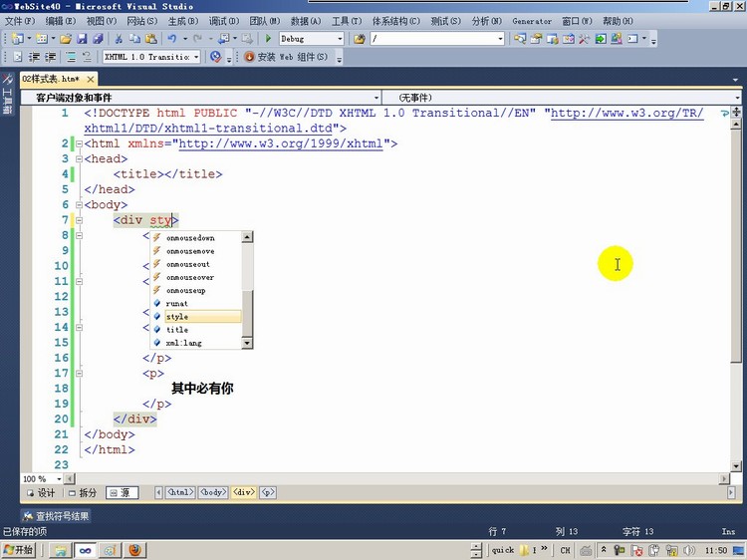747x560 pixels.
Task: Expand the client objects and events dropdown
Action: pos(376,98)
